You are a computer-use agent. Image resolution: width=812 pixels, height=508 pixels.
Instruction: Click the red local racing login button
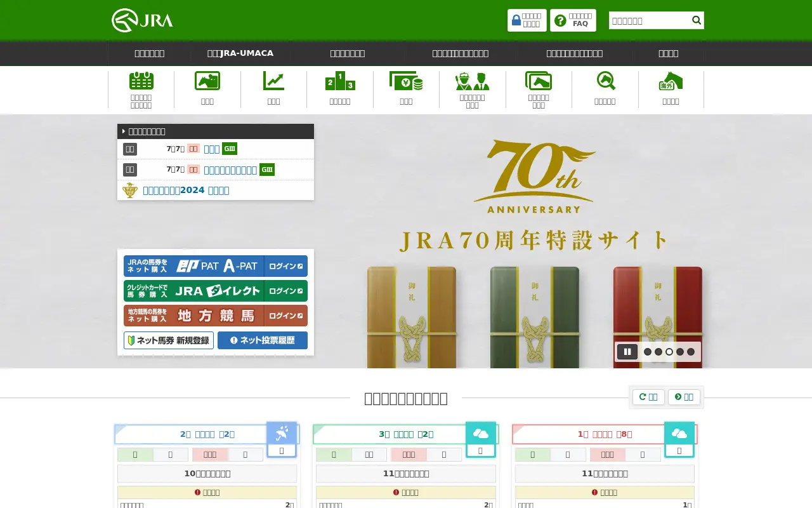pos(216,316)
